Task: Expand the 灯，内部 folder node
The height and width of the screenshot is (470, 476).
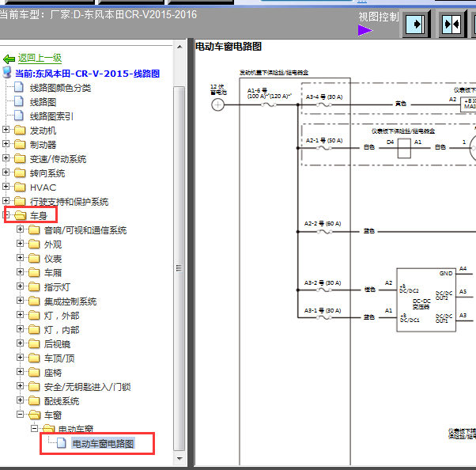Action: 20,329
